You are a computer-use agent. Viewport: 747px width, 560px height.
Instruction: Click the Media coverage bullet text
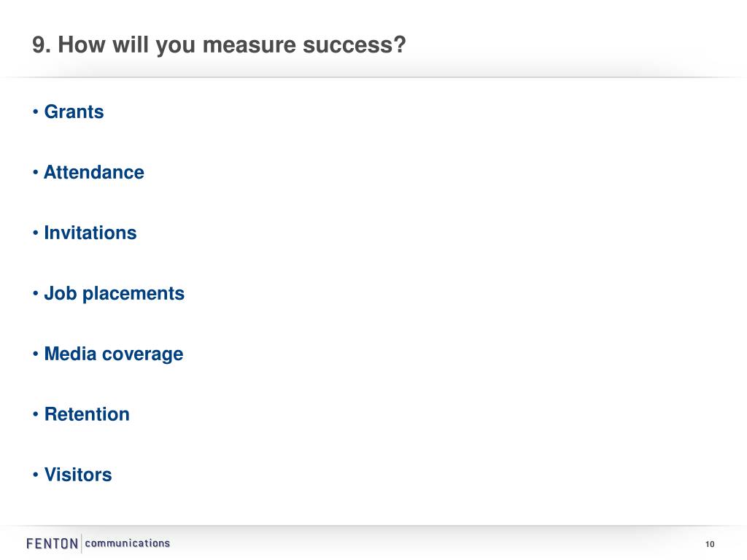tap(114, 354)
